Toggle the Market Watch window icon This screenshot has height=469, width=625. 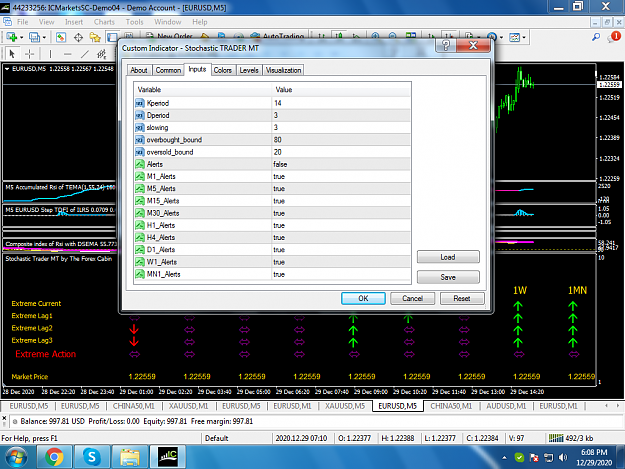pyautogui.click(x=61, y=37)
